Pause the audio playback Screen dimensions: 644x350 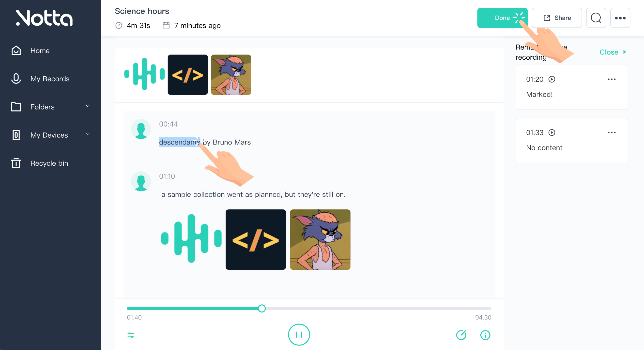coord(299,335)
